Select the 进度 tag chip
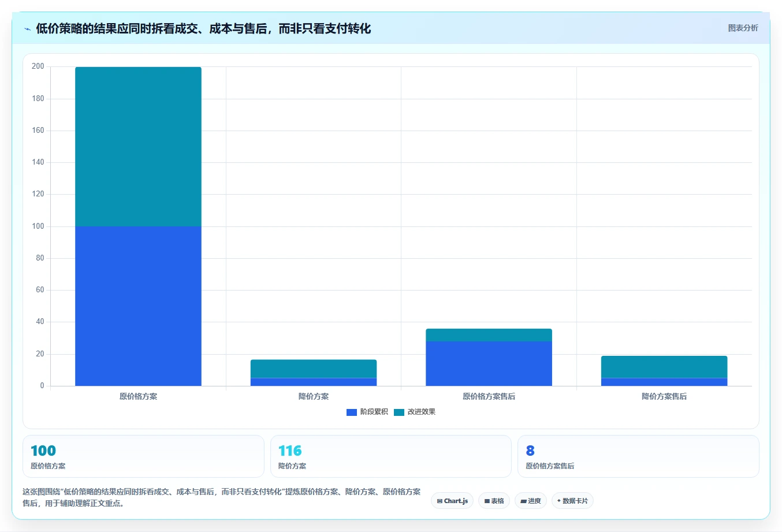The image size is (782, 532). [531, 501]
